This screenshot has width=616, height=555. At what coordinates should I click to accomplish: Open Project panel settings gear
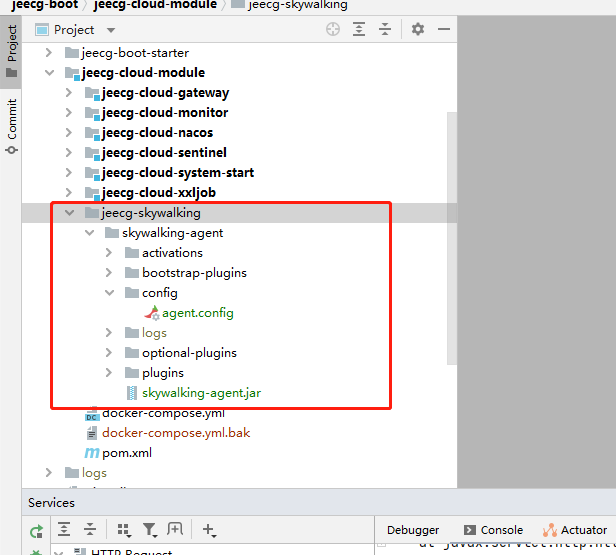[x=418, y=29]
